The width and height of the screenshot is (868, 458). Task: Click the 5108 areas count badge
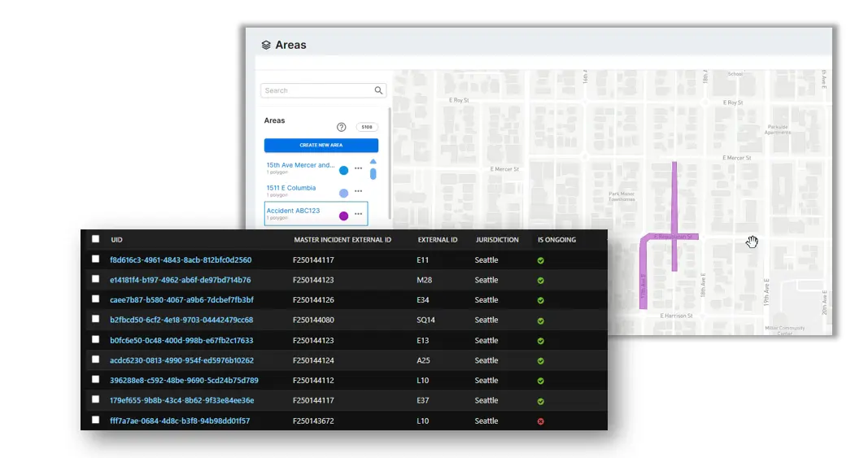366,127
